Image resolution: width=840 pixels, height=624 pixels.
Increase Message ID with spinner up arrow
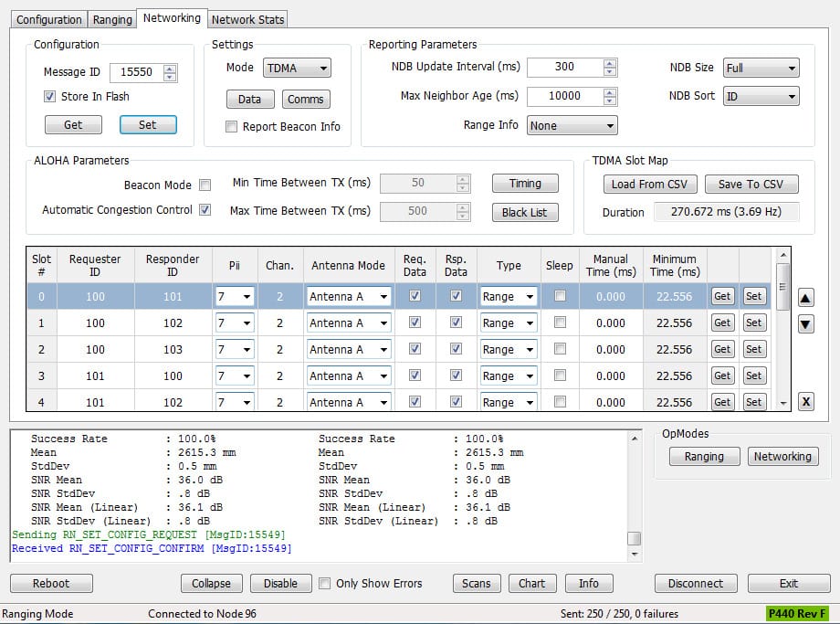(x=170, y=69)
